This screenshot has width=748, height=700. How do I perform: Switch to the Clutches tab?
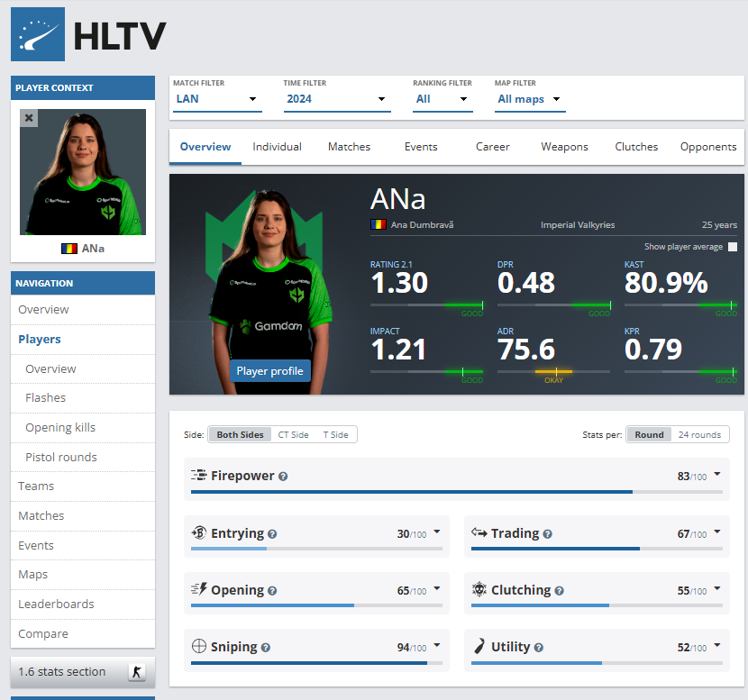pos(636,146)
